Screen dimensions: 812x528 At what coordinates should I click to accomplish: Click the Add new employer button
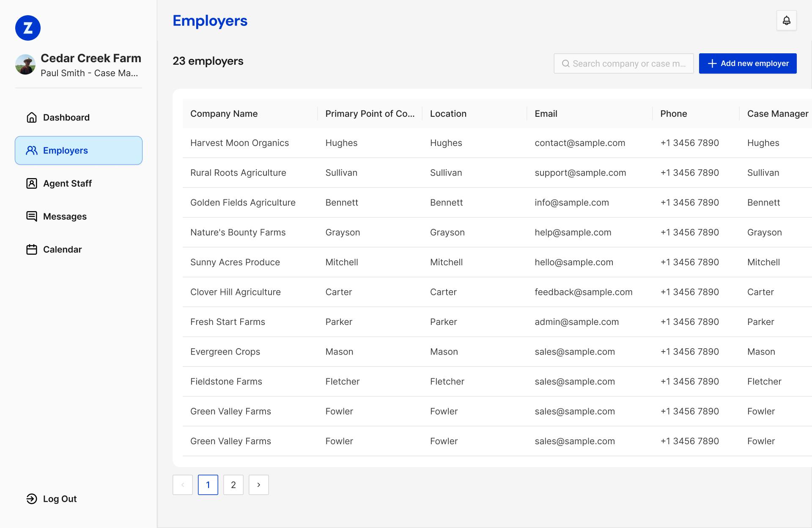click(x=747, y=63)
